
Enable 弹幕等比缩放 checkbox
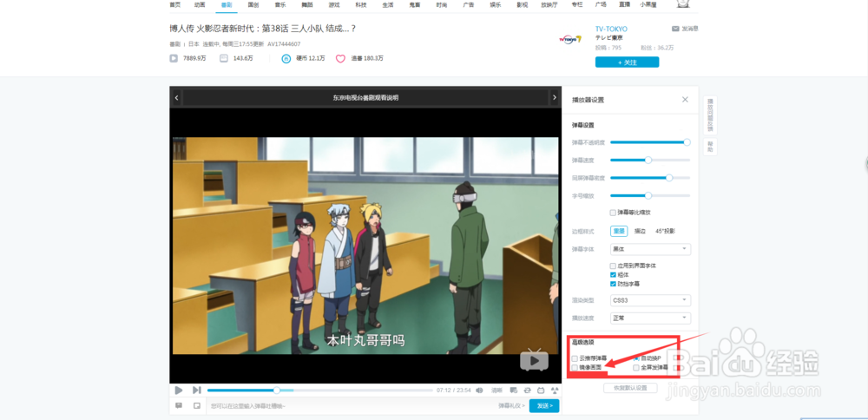[613, 213]
